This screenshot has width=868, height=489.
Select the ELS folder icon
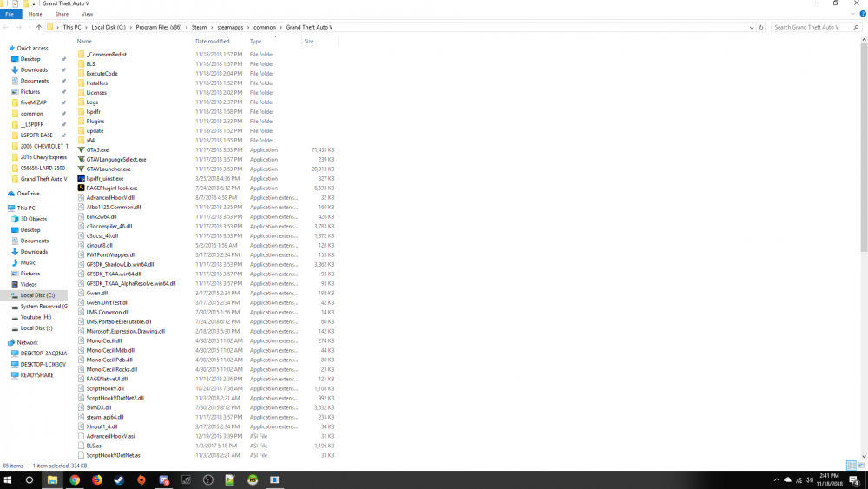81,63
